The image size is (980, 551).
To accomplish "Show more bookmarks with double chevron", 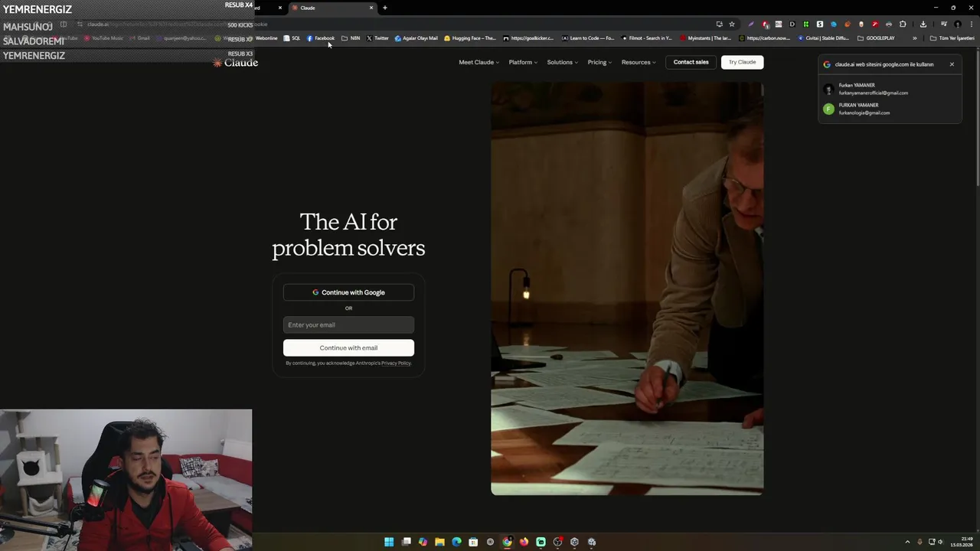I will pos(914,38).
